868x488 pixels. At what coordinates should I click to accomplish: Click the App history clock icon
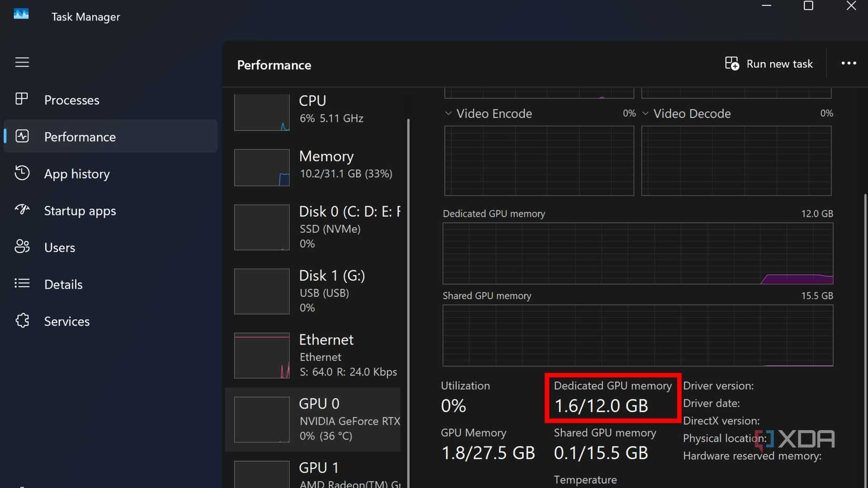[22, 172]
